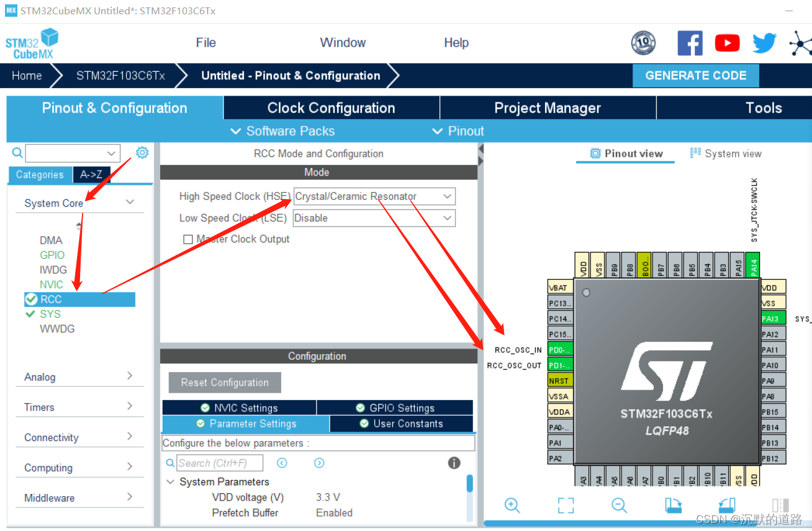Click the STM32CubeMX logo
812x531 pixels.
32,43
